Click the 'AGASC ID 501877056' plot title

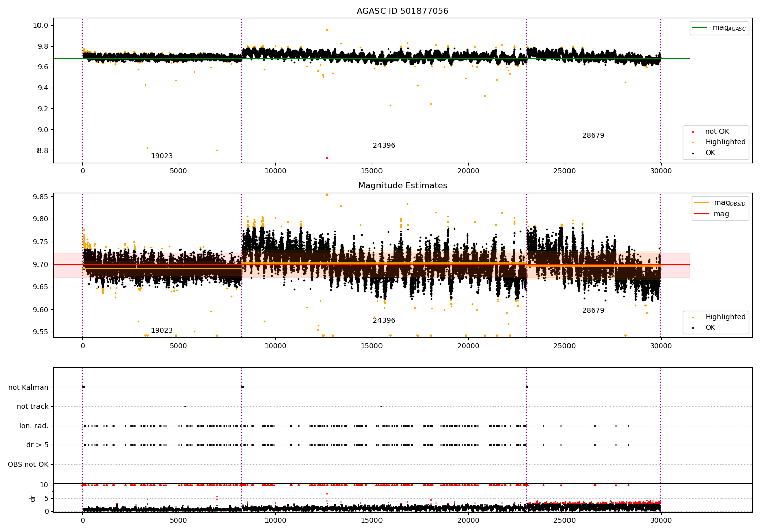(x=402, y=11)
